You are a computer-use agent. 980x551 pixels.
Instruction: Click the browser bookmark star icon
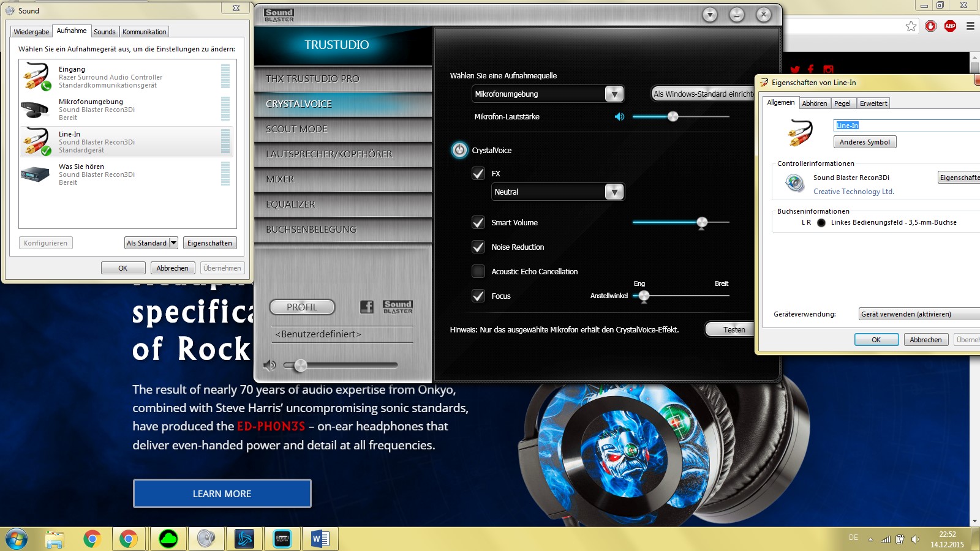tap(911, 26)
